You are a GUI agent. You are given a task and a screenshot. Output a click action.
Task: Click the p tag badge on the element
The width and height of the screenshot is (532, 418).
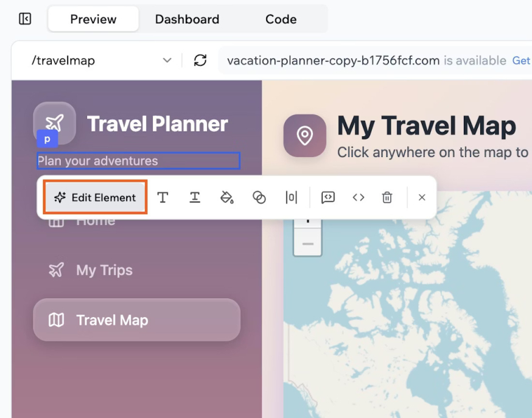tap(47, 139)
